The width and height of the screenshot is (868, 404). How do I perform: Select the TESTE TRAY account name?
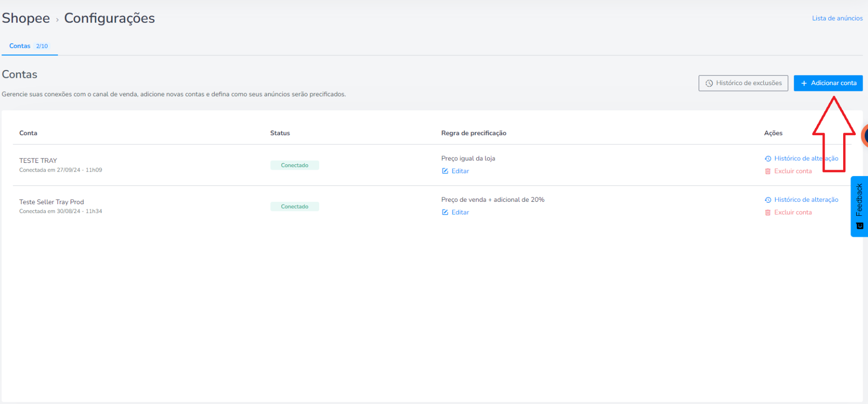(x=38, y=160)
